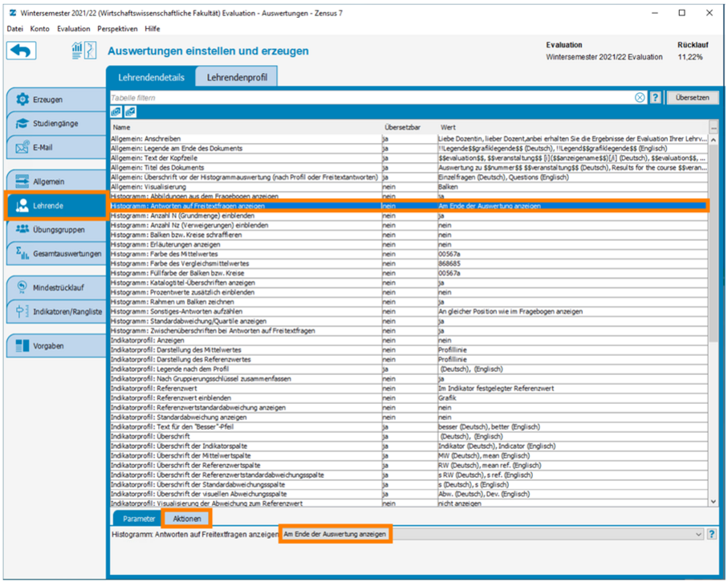
Task: Click the Zensus app icon in the title bar
Action: (x=13, y=13)
